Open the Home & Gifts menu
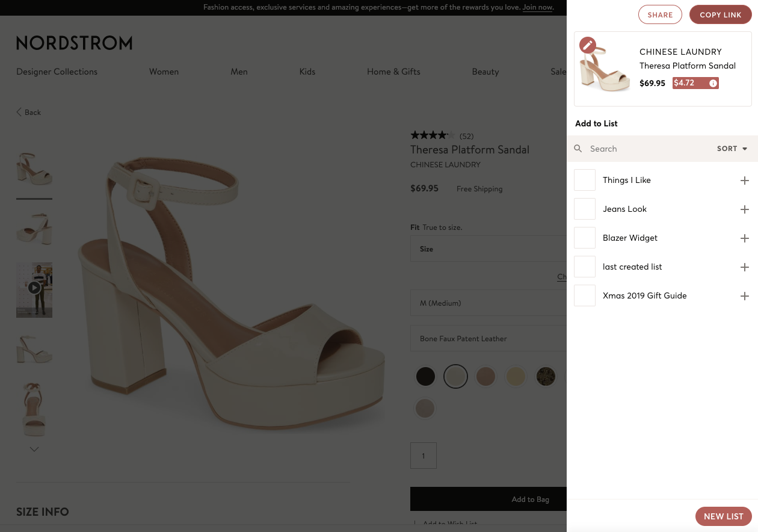Screen dimensions: 758x532 (x=393, y=72)
